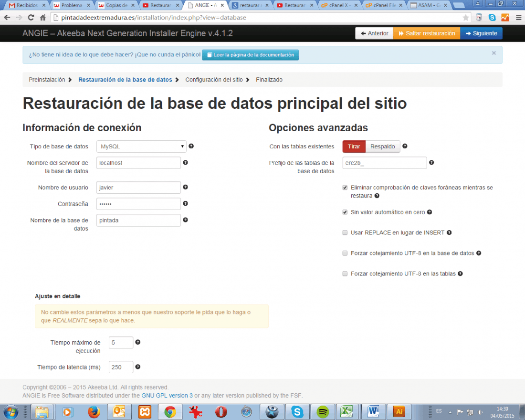Open the MySQL database type dropdown
The image size is (525, 420).
click(141, 147)
